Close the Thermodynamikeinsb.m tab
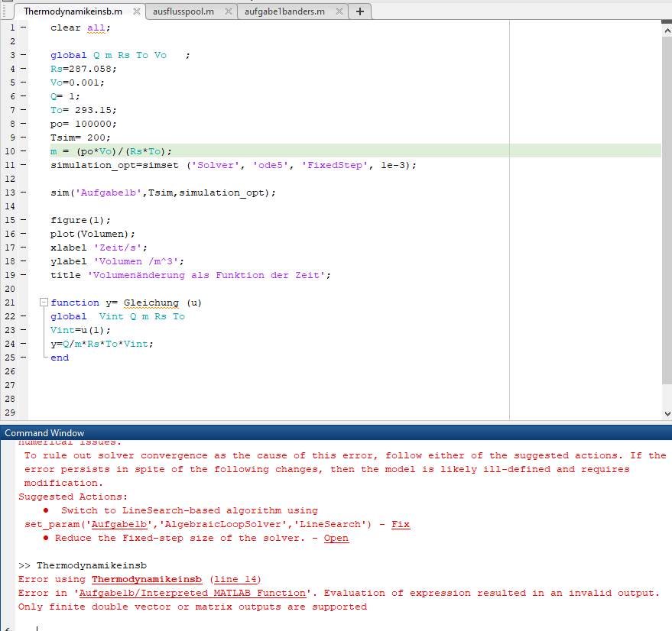This screenshot has width=672, height=631. click(136, 11)
